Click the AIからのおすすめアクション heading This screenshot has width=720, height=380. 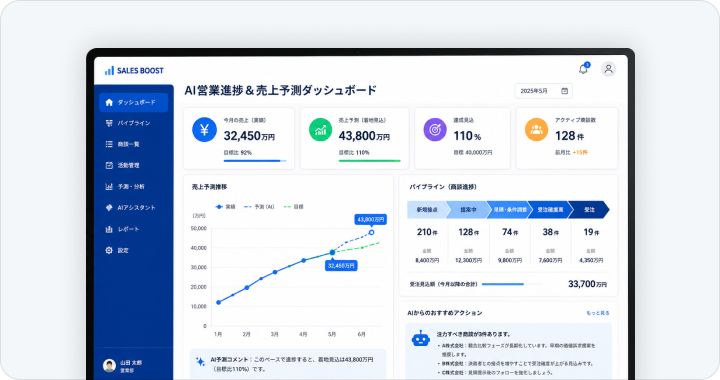[x=445, y=313]
